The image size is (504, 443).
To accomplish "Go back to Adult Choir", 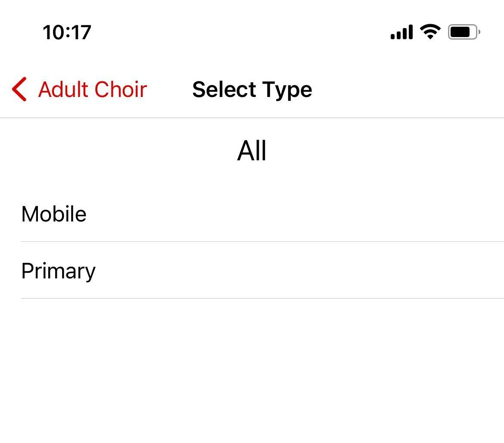I will click(80, 89).
